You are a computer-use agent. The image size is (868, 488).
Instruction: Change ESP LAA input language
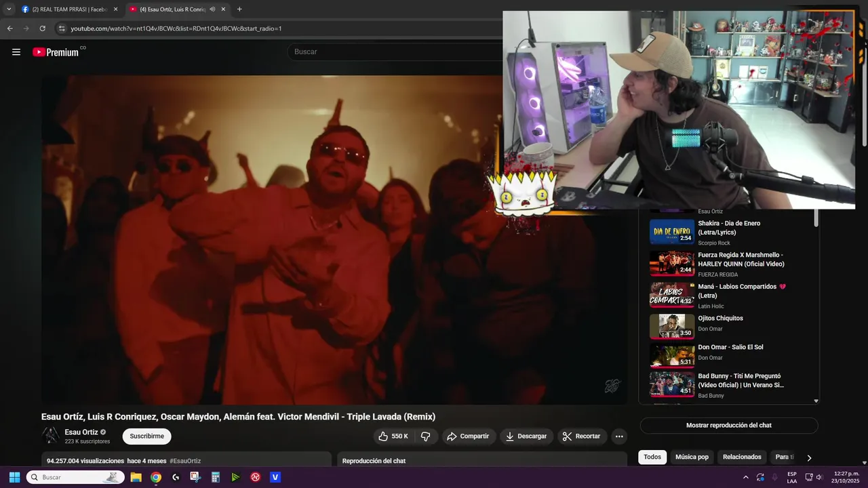tap(792, 477)
